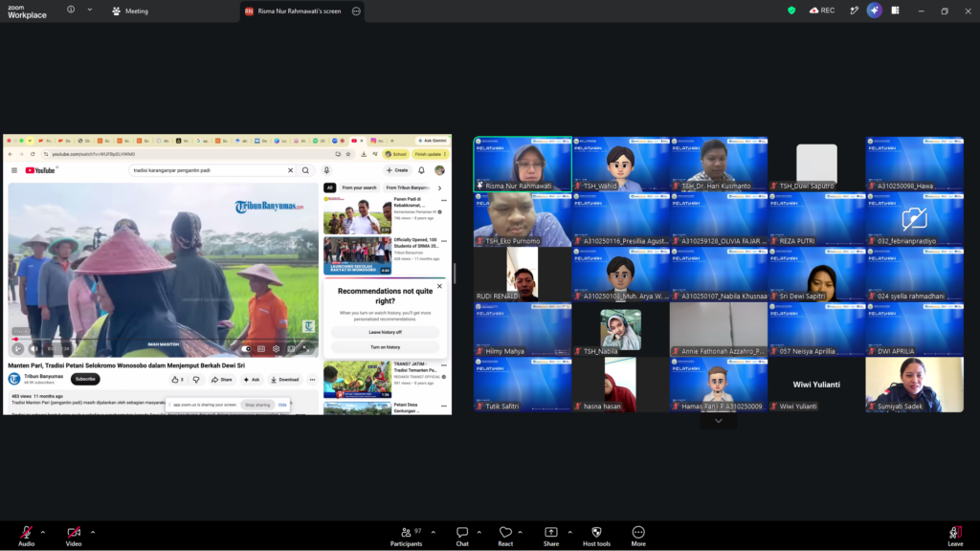Image resolution: width=980 pixels, height=551 pixels.
Task: Click Turn on history button
Action: click(385, 347)
